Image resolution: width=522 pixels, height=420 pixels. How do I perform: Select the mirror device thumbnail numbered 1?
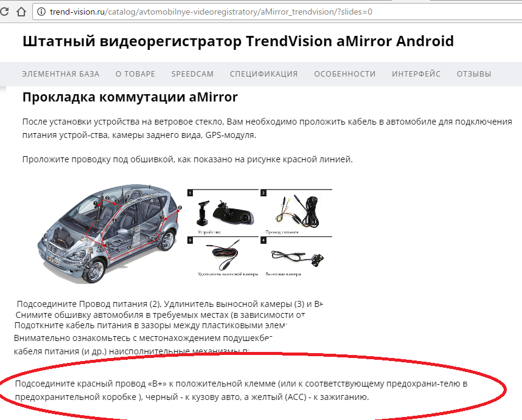click(x=223, y=213)
